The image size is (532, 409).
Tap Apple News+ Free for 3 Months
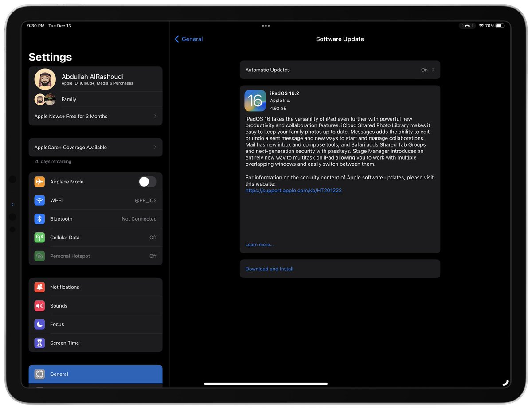click(x=95, y=116)
